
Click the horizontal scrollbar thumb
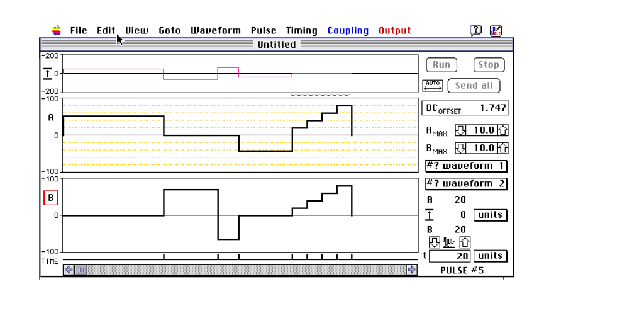[80, 270]
